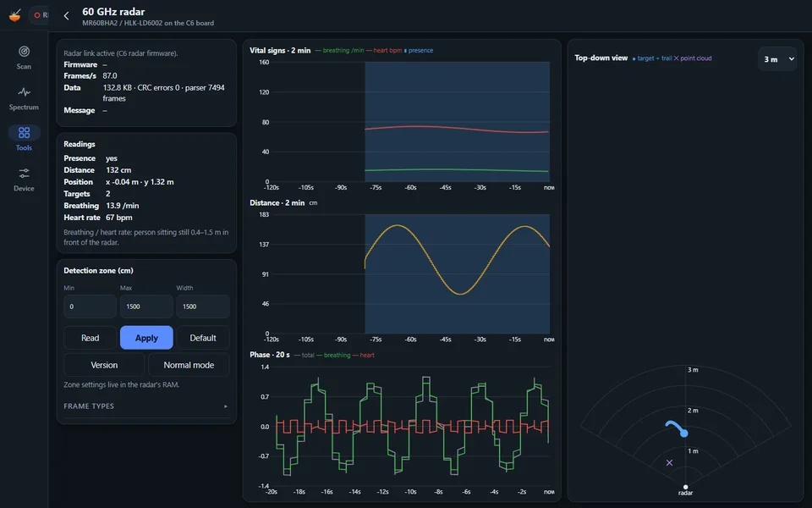The height and width of the screenshot is (508, 812).
Task: Click the target + trail legend entry
Action: tap(652, 58)
